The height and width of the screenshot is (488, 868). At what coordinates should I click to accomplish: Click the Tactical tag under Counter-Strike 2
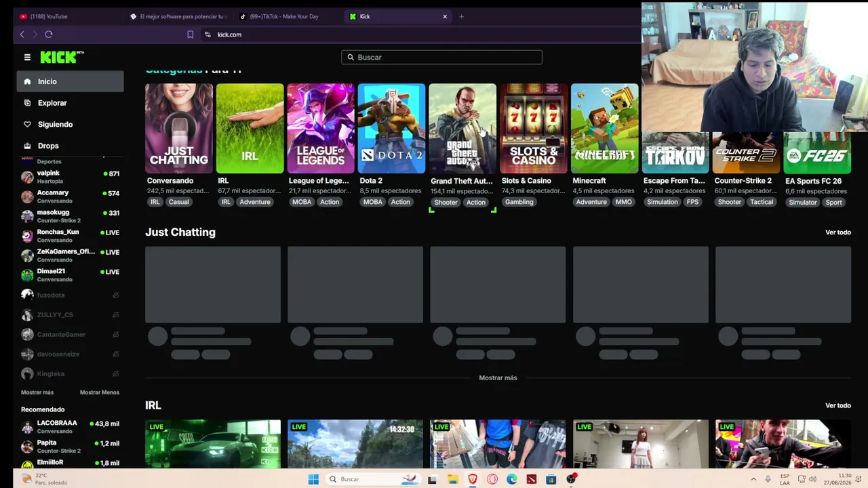[x=762, y=202]
